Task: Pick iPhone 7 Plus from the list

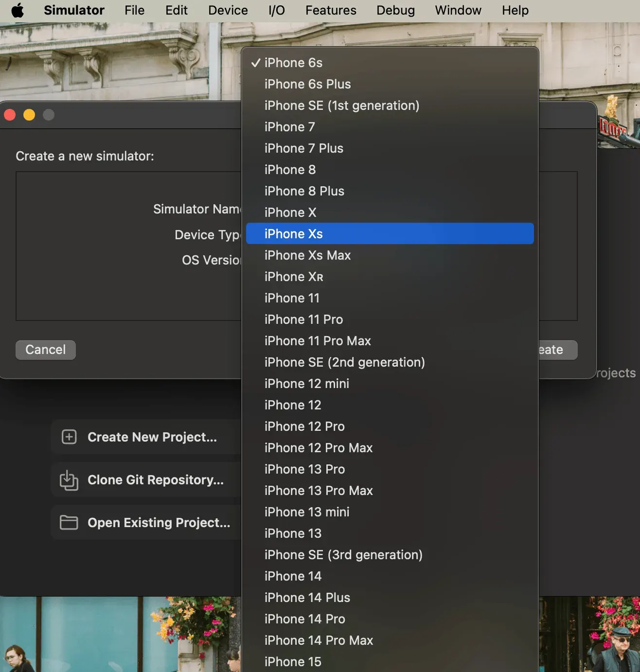Action: [390, 148]
